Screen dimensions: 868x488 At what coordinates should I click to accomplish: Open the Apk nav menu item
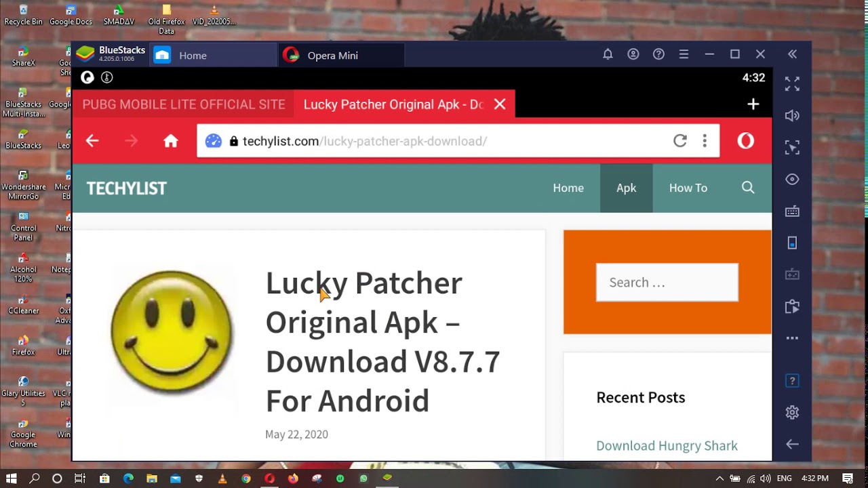(627, 188)
